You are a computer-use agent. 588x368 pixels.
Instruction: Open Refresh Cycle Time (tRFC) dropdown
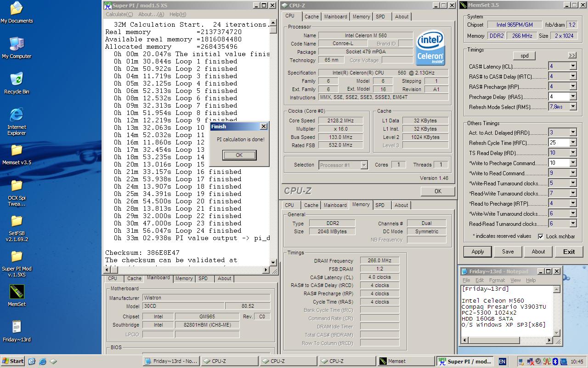[573, 143]
